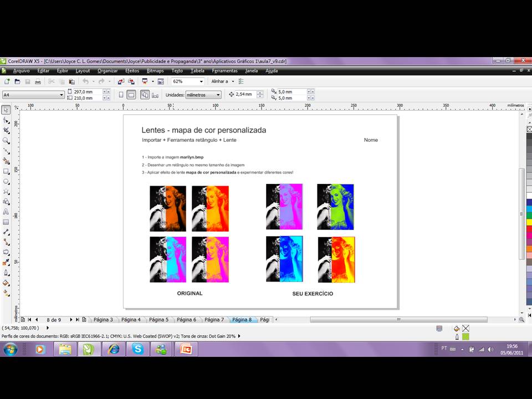Screen dimensions: 532x399
Task: Click the horizontal scrollbar thumb
Action: pyautogui.click(x=398, y=320)
